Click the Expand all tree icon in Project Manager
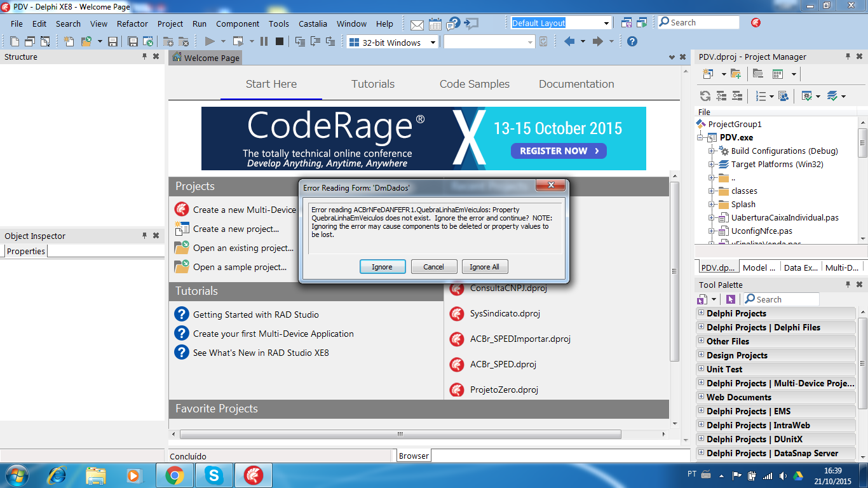Image resolution: width=868 pixels, height=488 pixels. (x=721, y=96)
